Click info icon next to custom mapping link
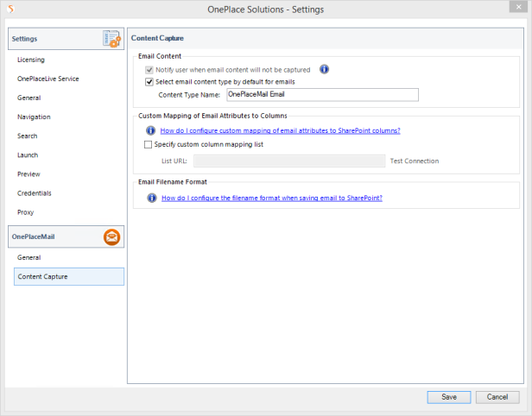 pyautogui.click(x=149, y=130)
